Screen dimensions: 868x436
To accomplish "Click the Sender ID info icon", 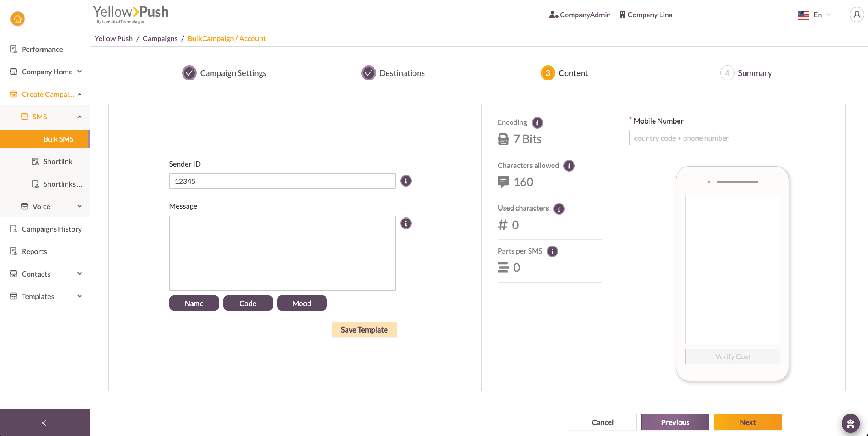I will tap(406, 181).
